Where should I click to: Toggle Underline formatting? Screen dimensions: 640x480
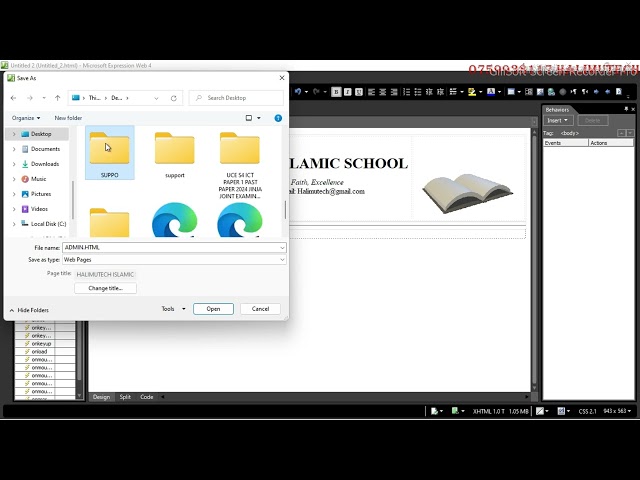tap(359, 92)
